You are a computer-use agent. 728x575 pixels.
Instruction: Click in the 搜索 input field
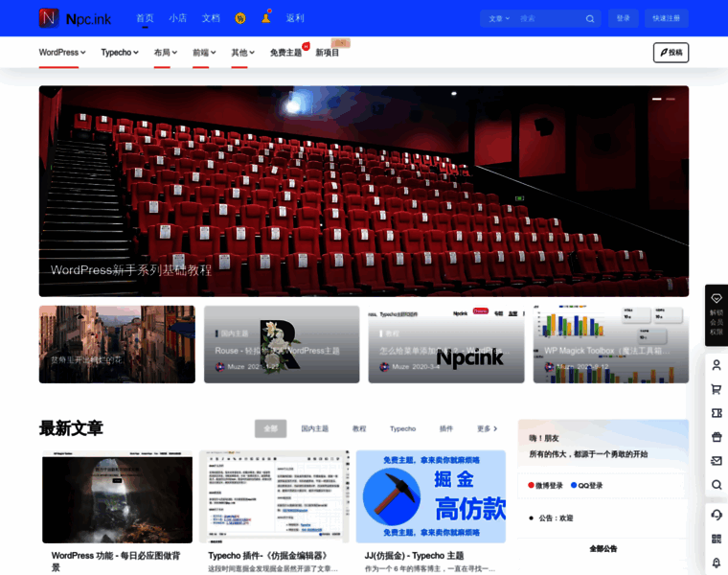(549, 18)
